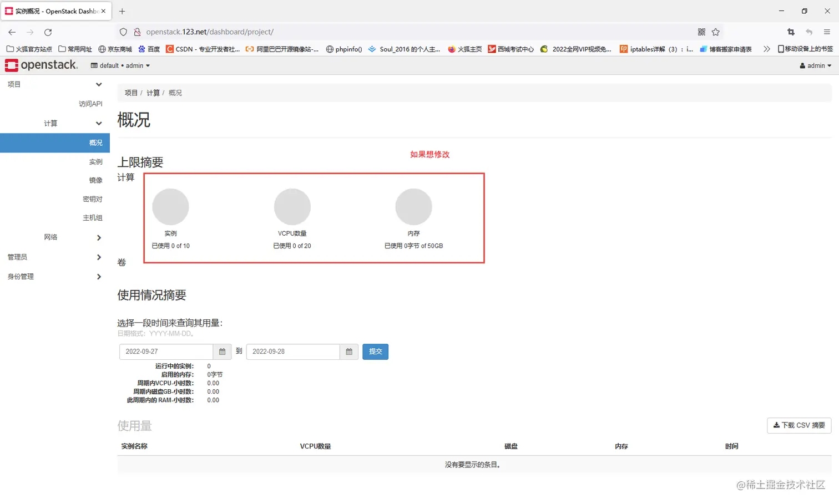Viewport: 839px width, 504px height.
Task: Open the Firefox hamburger menu
Action: [827, 32]
